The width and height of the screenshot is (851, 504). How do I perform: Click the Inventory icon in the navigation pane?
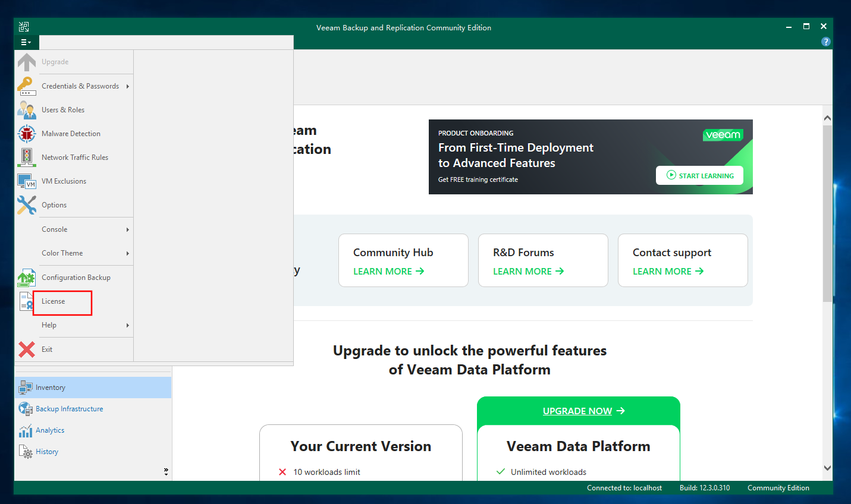coord(25,388)
